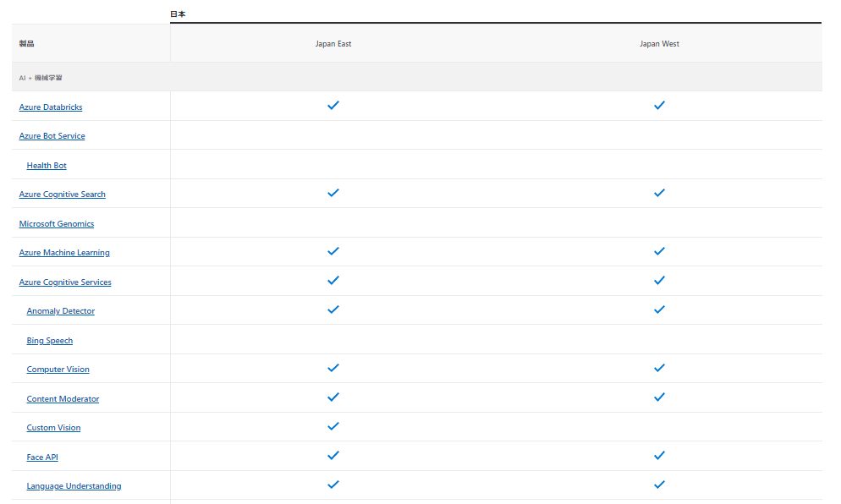Open the Language Understanding link
The image size is (841, 504).
coord(74,486)
